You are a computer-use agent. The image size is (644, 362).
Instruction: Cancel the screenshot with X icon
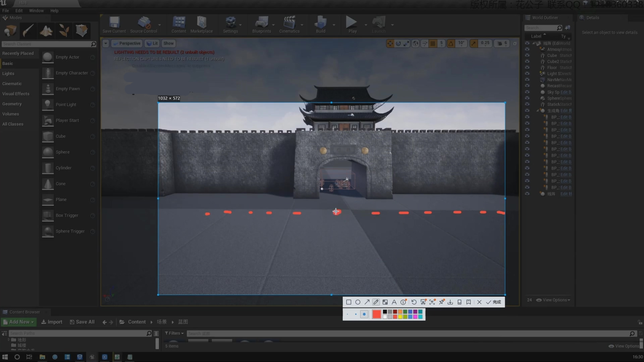tap(479, 302)
